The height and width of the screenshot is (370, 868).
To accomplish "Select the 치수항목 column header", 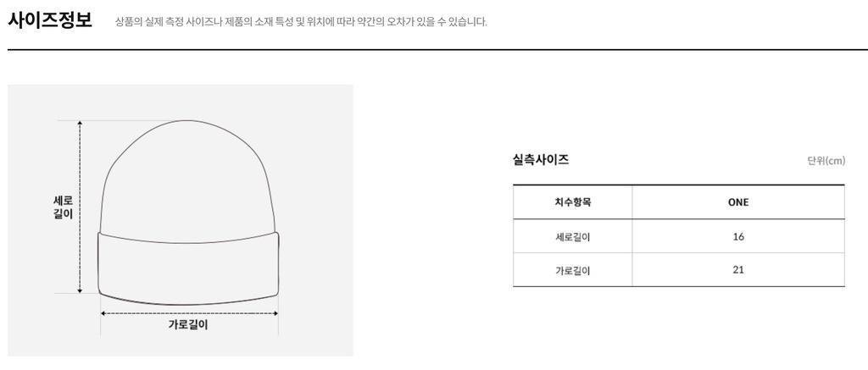I will click(x=573, y=202).
